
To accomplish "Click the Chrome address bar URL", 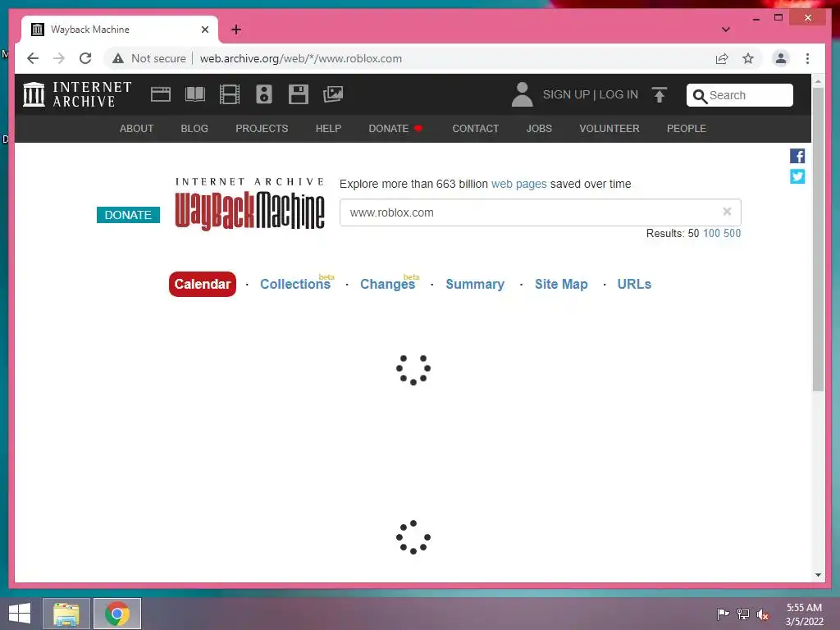I will click(300, 58).
